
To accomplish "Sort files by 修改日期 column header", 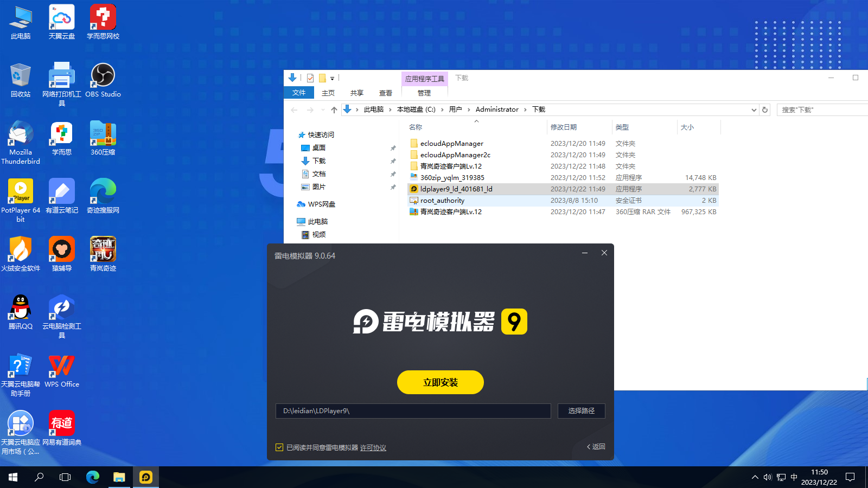I will pyautogui.click(x=579, y=127).
